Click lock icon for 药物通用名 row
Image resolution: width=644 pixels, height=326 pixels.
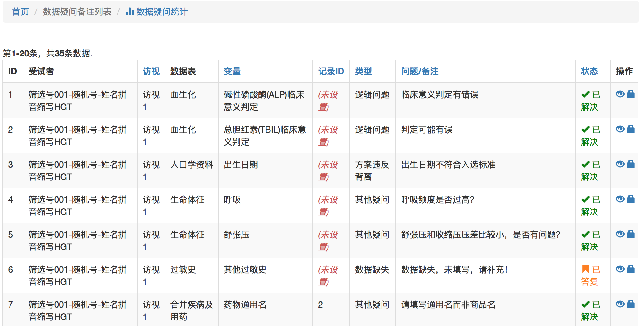(x=630, y=304)
